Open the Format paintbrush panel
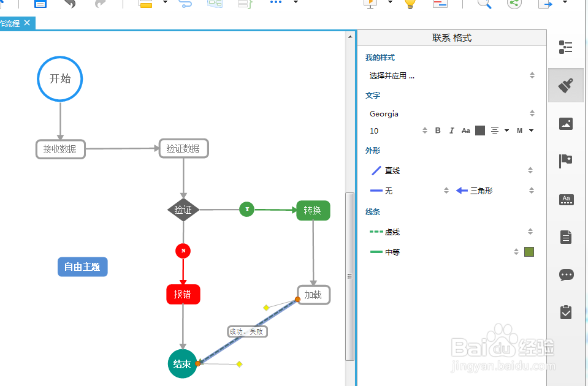Viewport: 588px width, 386px height. [565, 85]
